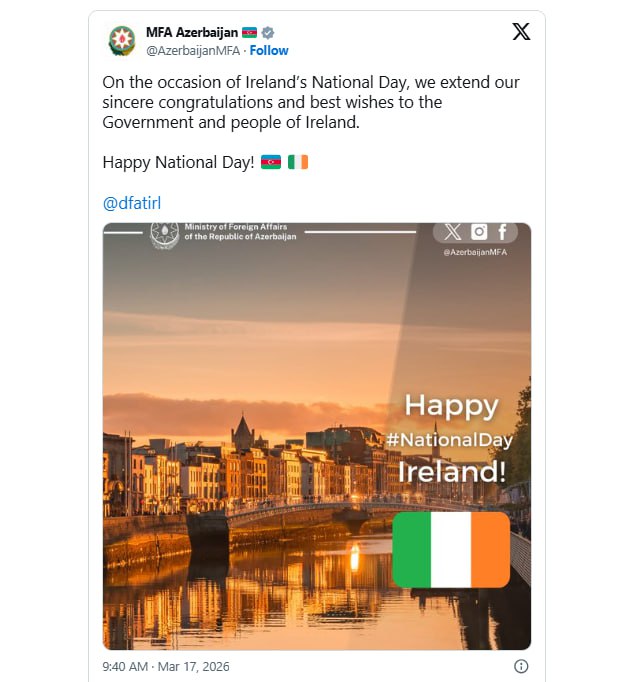
Task: Click the orange stripe of the large Irish flag
Action: pos(490,550)
